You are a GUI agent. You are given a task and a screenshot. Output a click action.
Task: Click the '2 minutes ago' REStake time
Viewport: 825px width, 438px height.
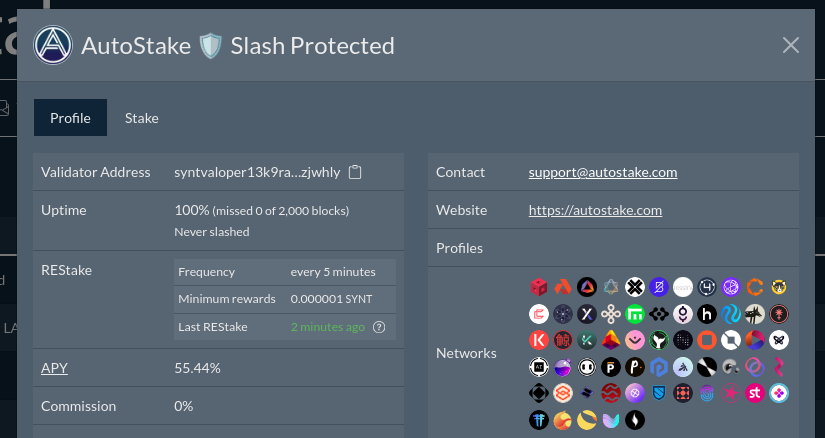(328, 327)
